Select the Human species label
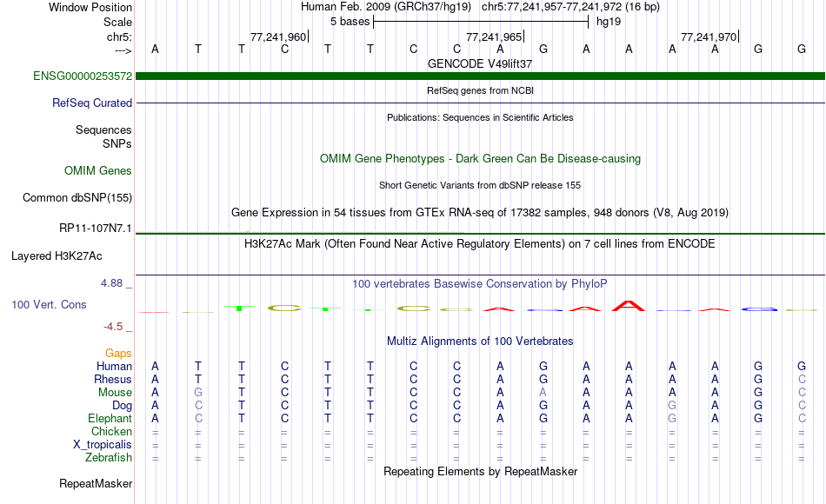Screen dimensions: 826x504 [x=114, y=366]
